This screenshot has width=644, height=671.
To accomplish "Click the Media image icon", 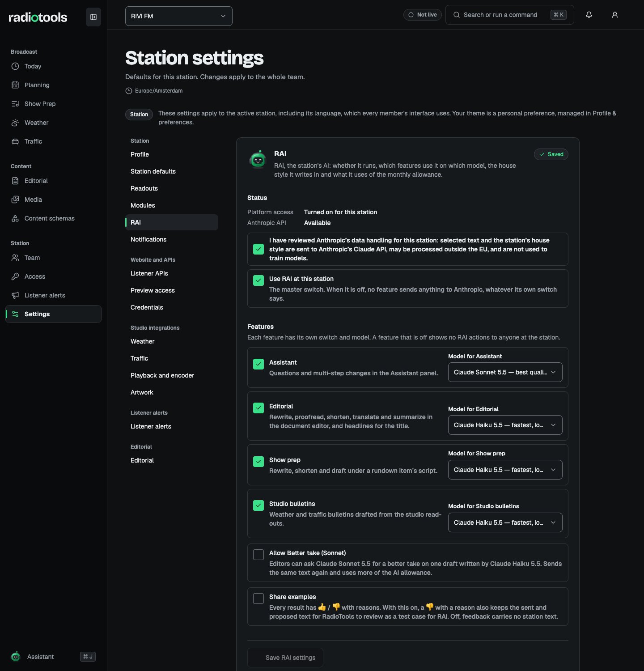I will click(x=15, y=200).
